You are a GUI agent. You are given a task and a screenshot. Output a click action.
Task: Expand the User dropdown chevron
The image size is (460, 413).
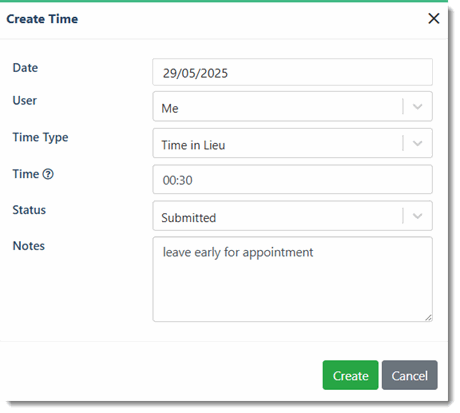pyautogui.click(x=417, y=107)
